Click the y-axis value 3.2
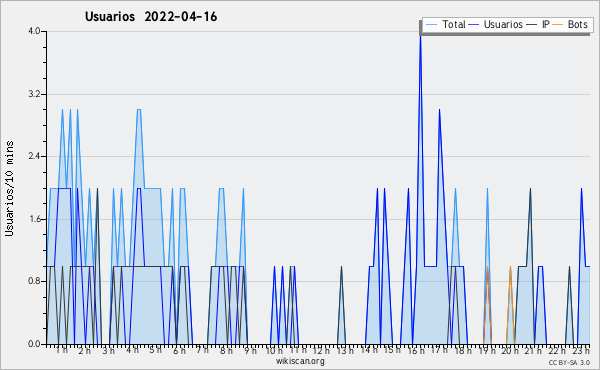The width and height of the screenshot is (600, 370). (34, 94)
